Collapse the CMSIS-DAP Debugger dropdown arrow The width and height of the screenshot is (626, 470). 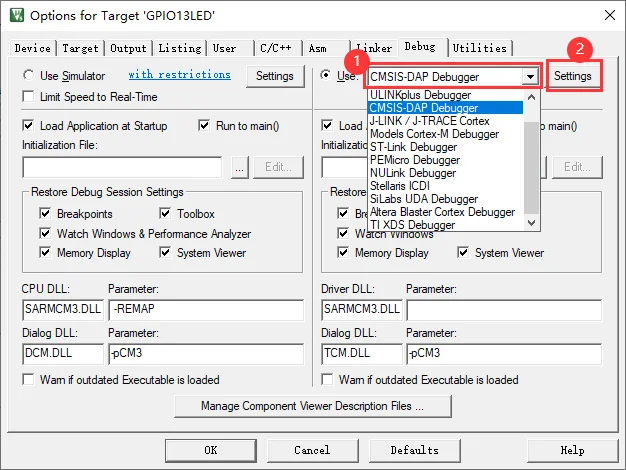530,76
